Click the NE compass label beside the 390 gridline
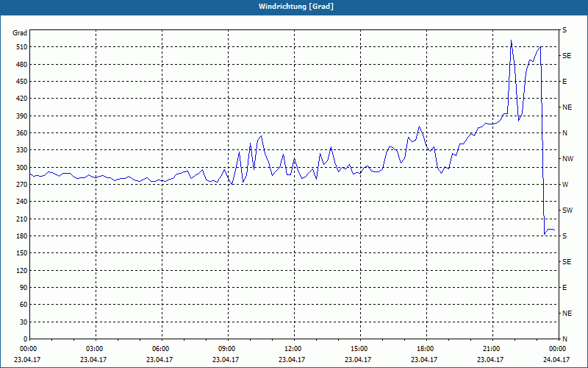The height and width of the screenshot is (368, 588). [567, 107]
